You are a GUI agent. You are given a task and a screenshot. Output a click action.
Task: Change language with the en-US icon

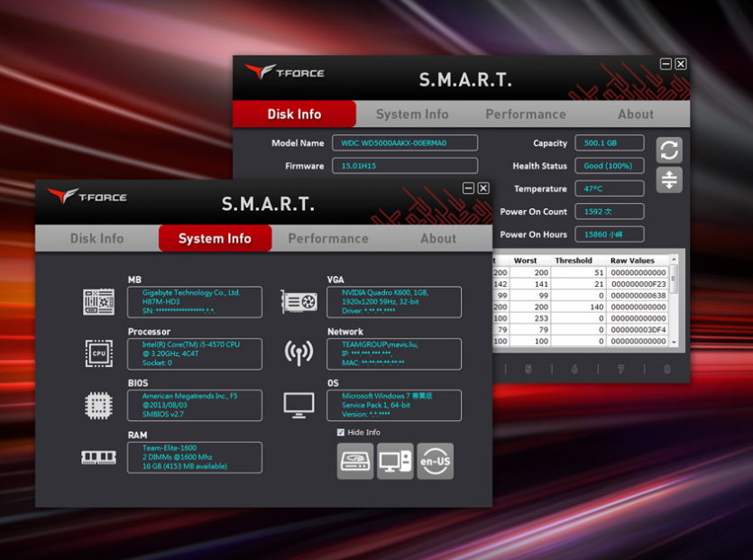[435, 461]
